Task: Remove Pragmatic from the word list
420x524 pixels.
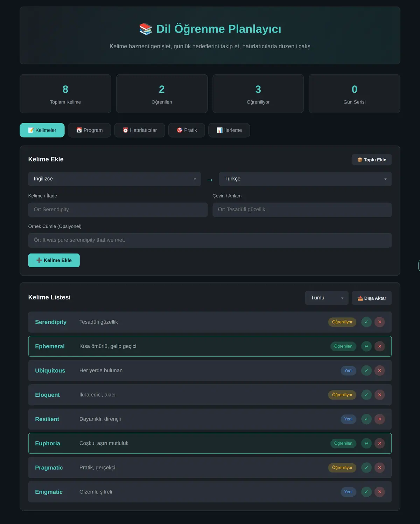Action: coord(380,468)
